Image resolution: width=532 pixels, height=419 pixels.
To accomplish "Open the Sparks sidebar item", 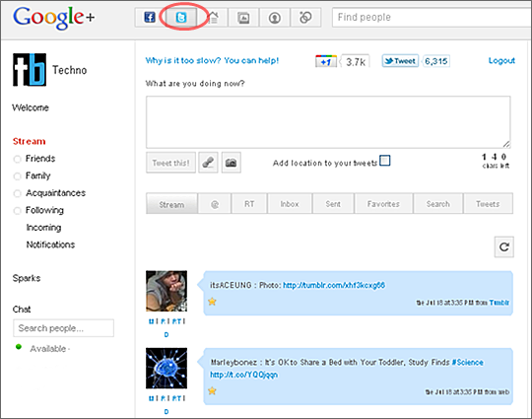I will tap(27, 278).
